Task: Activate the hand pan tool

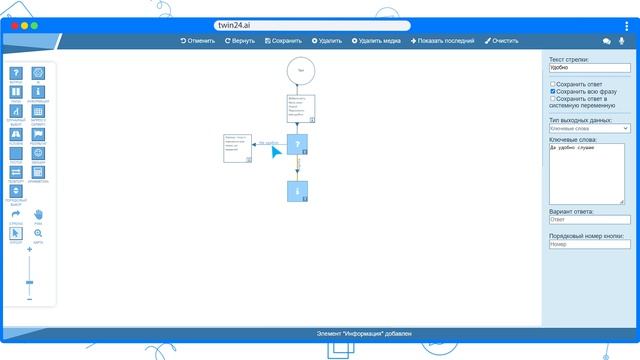Action: coord(38,214)
